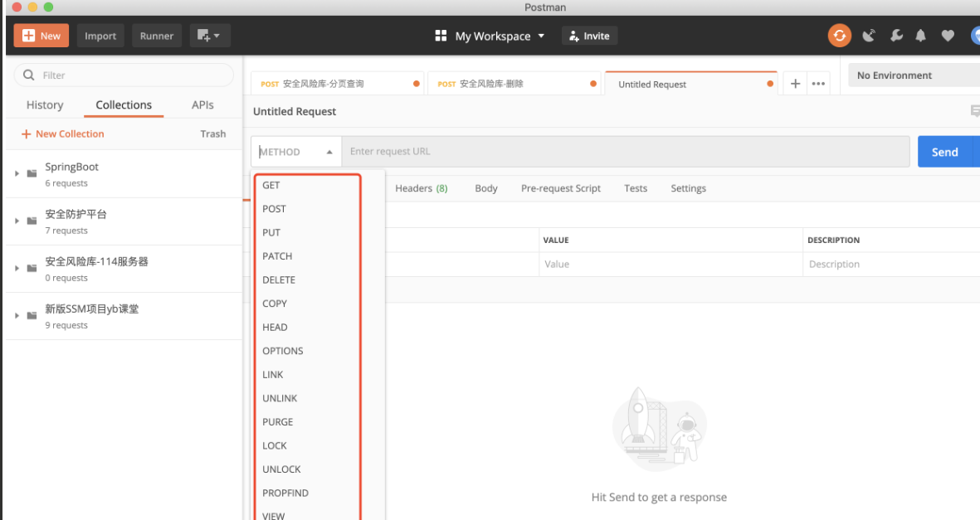Click the orange New button
Screen dimensions: 980x520
(41, 36)
